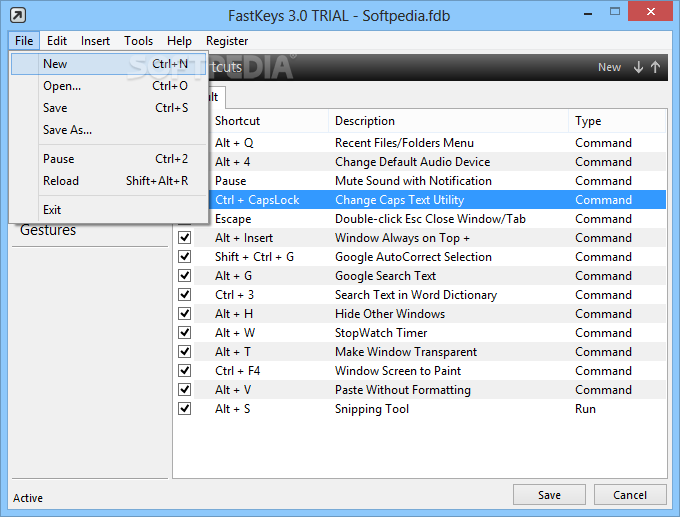Sort by the Shortcut column header
The image size is (680, 517).
268,121
